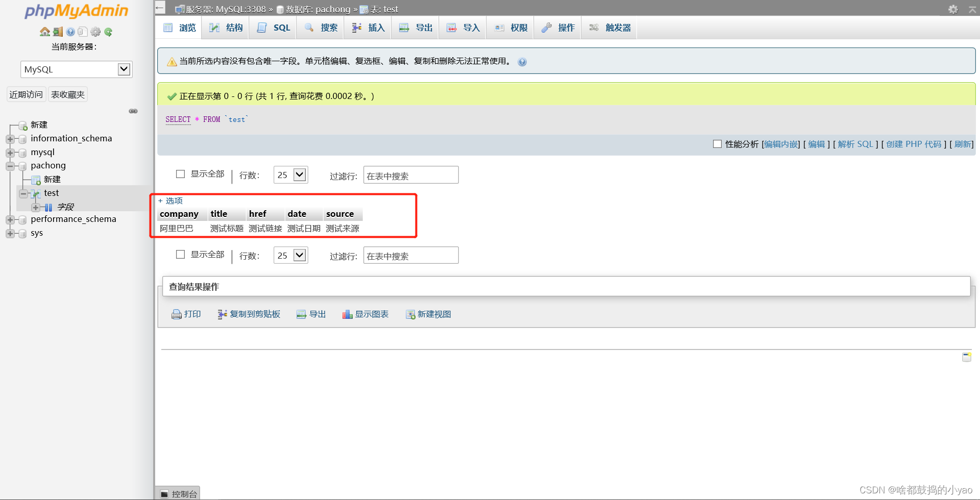This screenshot has width=980, height=500.
Task: Click the 解析 SQL explain link
Action: pos(855,144)
